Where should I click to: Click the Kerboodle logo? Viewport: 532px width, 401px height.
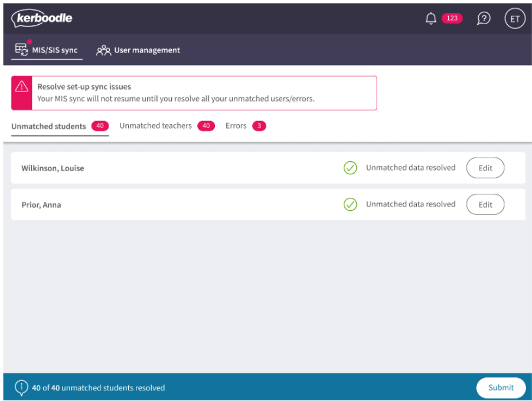tap(42, 18)
